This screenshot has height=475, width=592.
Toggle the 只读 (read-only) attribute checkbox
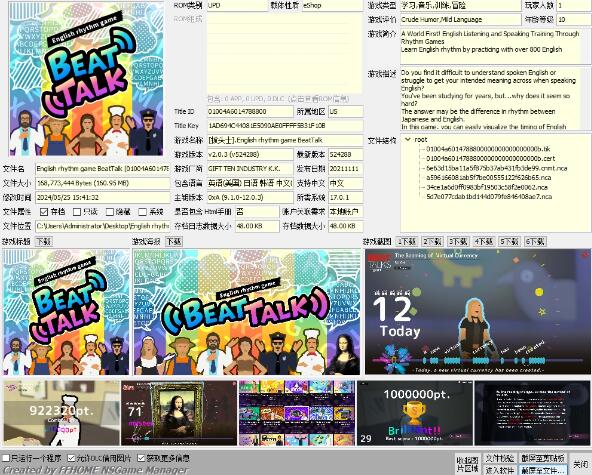(x=77, y=212)
